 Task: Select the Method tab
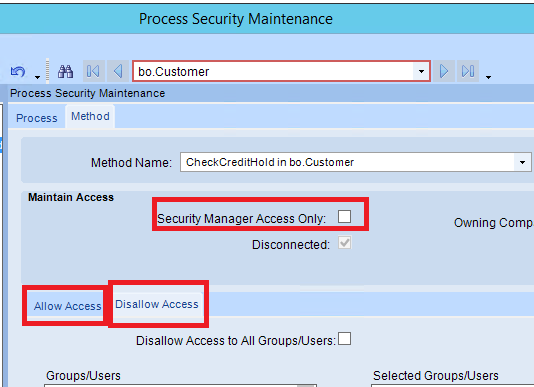pyautogui.click(x=90, y=117)
